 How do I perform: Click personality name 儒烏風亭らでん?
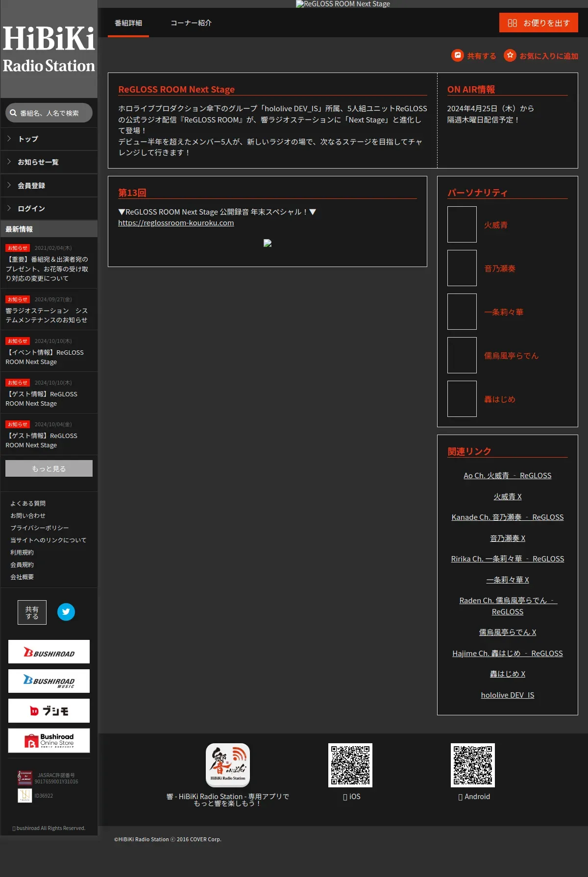(x=512, y=356)
